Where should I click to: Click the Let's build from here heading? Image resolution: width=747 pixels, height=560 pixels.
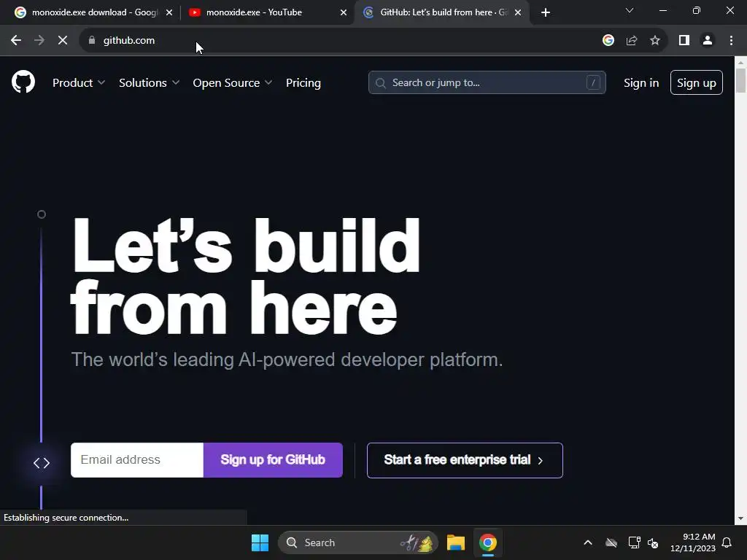pos(245,276)
